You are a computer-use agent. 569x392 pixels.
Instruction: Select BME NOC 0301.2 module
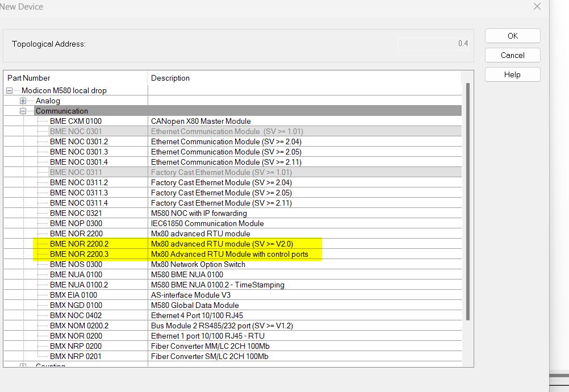[79, 141]
